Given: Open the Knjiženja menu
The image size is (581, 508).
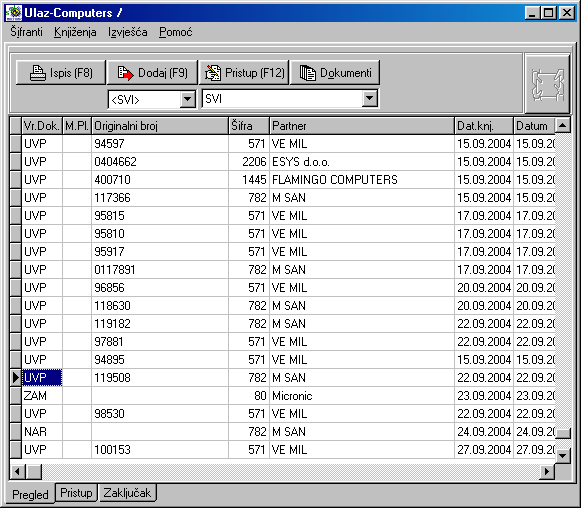Looking at the screenshot, I should (75, 32).
